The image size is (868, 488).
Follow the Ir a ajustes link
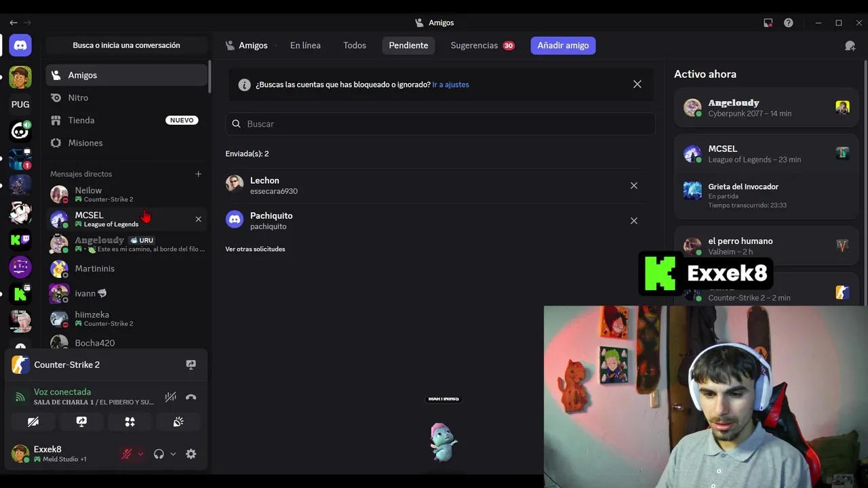click(x=450, y=85)
